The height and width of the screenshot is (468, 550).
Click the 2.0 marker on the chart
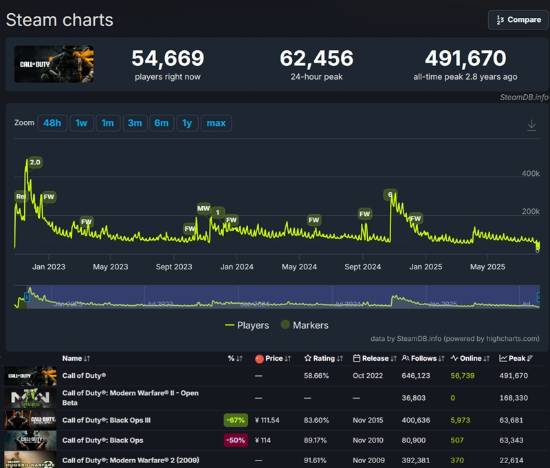pos(35,162)
